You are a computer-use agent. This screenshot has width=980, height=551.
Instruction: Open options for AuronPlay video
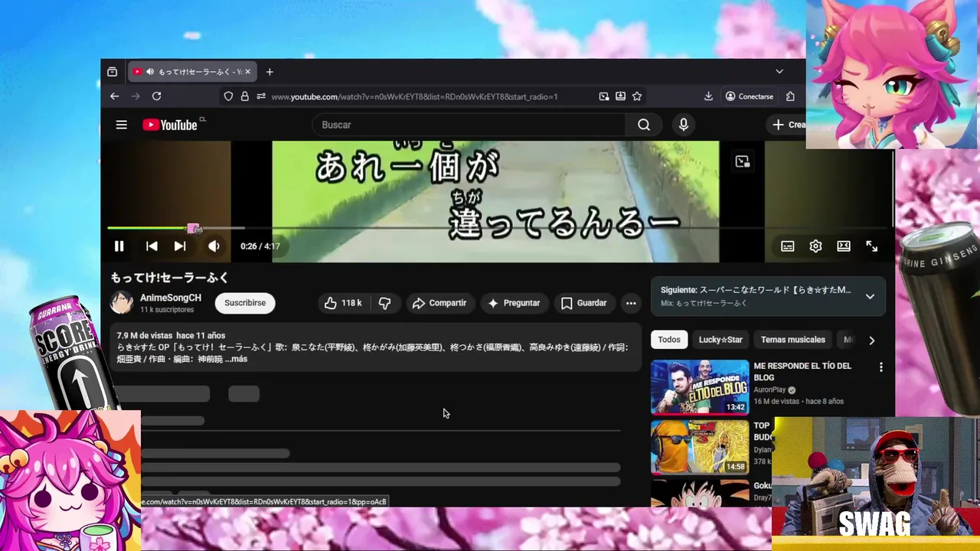pos(880,367)
